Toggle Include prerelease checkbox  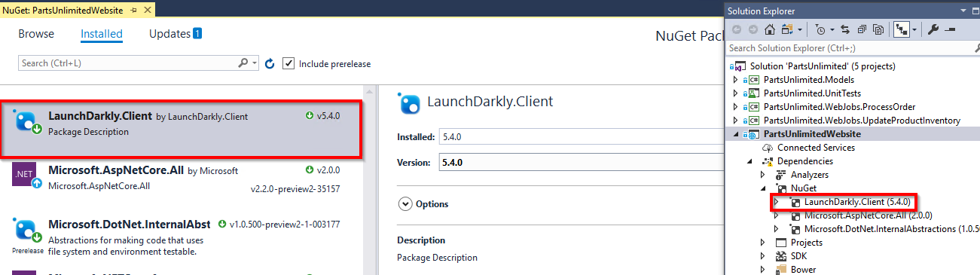click(x=289, y=63)
